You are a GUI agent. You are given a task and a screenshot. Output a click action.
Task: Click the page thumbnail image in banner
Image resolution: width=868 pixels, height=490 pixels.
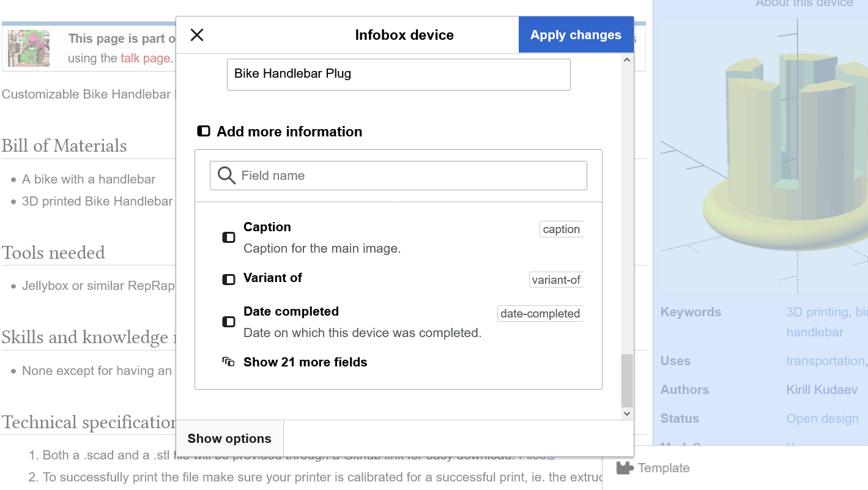pos(29,48)
